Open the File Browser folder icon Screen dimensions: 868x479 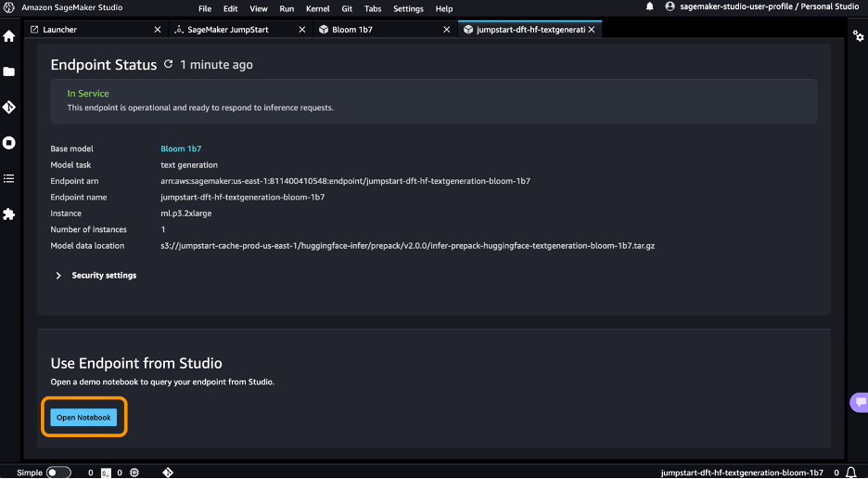[x=9, y=71]
